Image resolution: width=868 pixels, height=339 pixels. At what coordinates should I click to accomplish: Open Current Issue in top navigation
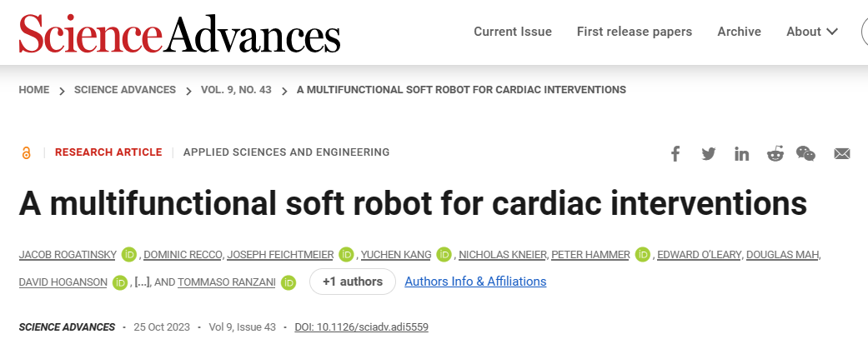(x=513, y=32)
